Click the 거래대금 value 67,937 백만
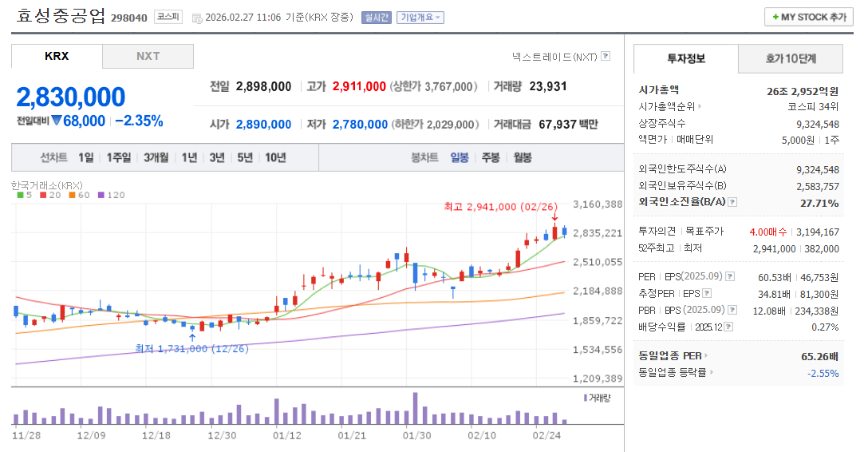868x452 pixels. 569,125
